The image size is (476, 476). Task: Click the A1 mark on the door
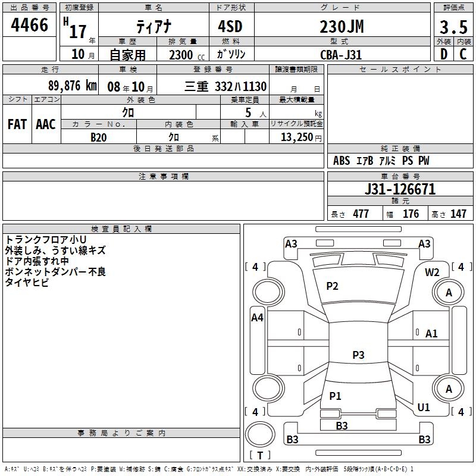tap(431, 334)
